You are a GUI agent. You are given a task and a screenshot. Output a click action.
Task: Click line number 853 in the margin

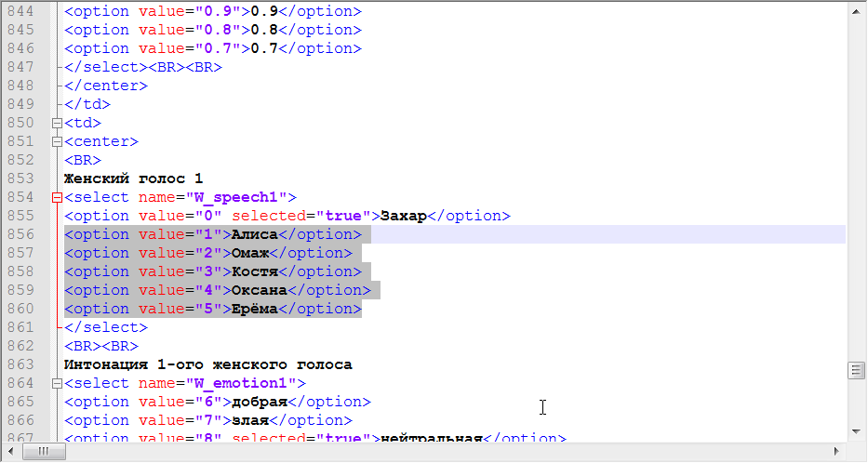20,179
